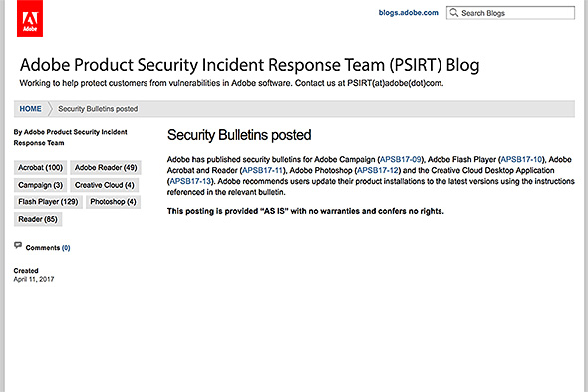Click the Security Bulletins posted article heading
Screen dimensions: 588x392
239,135
